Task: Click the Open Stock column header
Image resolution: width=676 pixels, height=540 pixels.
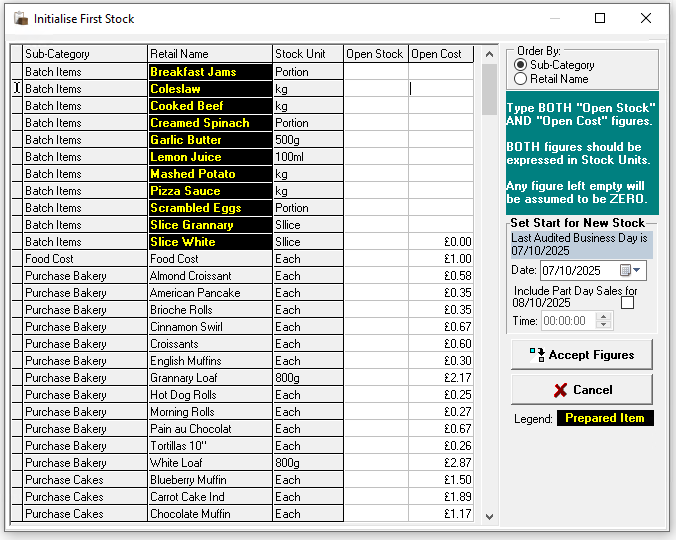Action: coord(375,54)
